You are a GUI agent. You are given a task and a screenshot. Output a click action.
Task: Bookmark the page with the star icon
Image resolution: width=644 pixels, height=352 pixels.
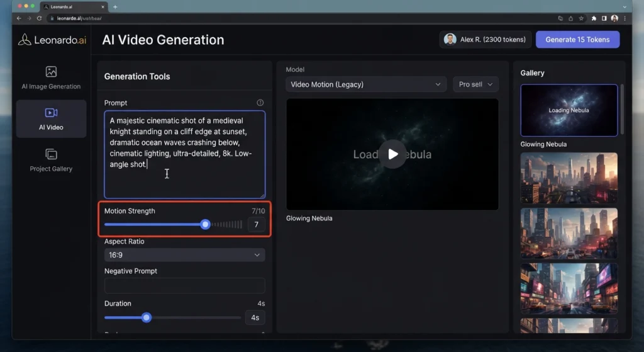click(581, 18)
